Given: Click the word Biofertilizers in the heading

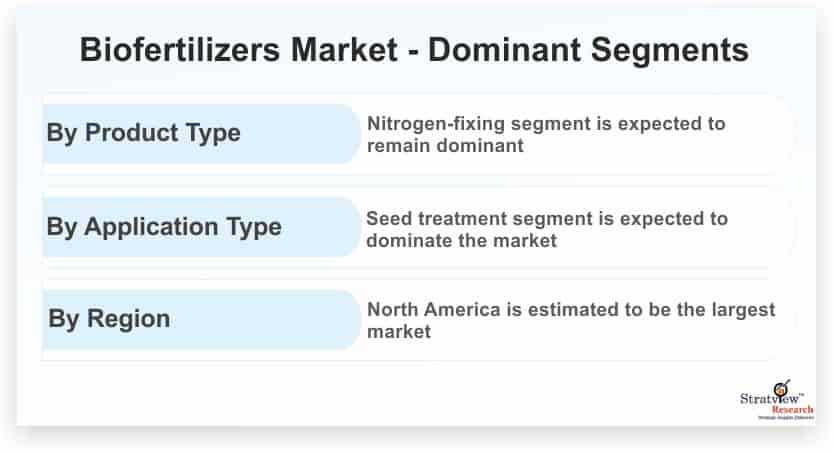Looking at the screenshot, I should pos(180,50).
